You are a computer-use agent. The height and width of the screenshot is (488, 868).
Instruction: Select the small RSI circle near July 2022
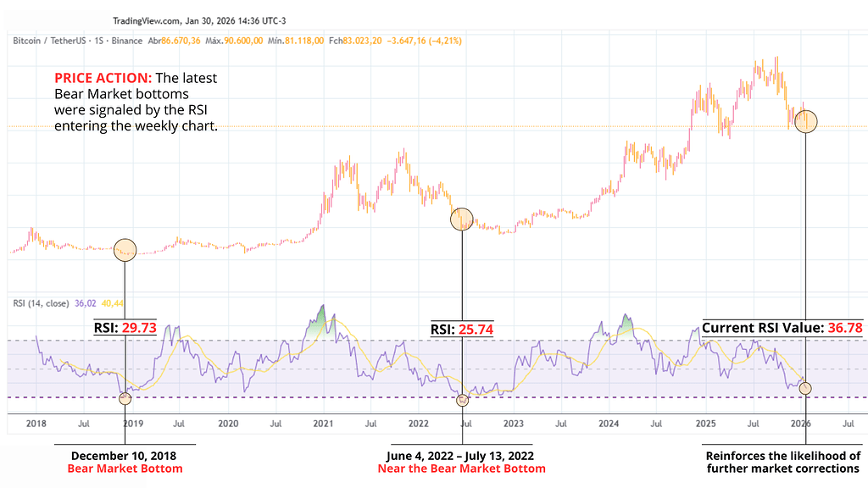462,400
